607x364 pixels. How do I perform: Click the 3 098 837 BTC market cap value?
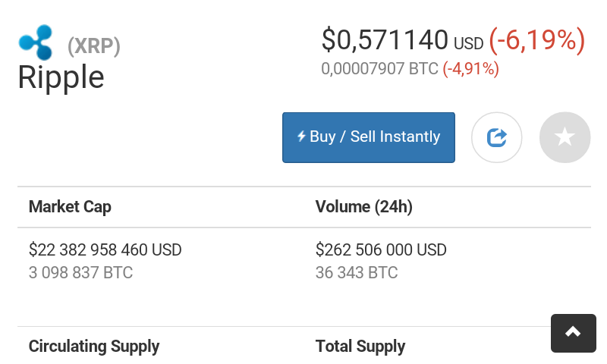(x=81, y=273)
